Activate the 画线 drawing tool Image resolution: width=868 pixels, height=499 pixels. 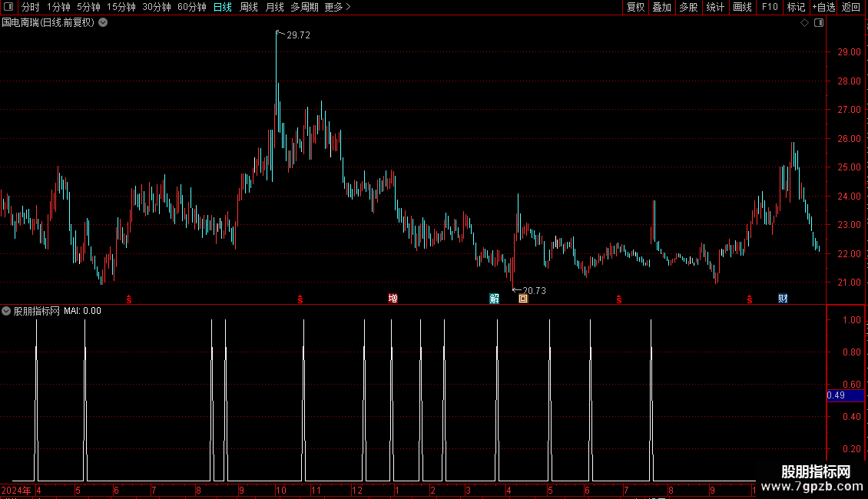(x=742, y=7)
